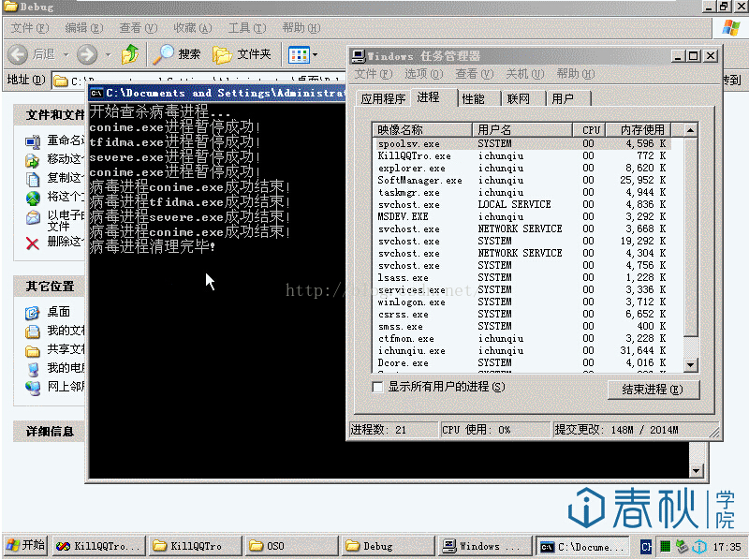Sort processes by 内存使用 column header
Screen dimensions: 749x560
click(639, 129)
